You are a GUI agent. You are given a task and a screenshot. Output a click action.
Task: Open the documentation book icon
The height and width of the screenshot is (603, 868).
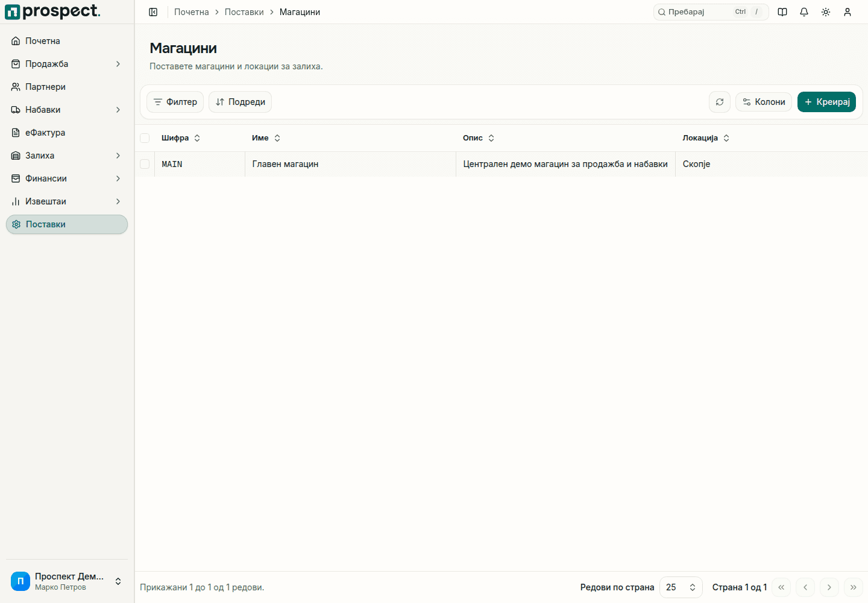782,12
